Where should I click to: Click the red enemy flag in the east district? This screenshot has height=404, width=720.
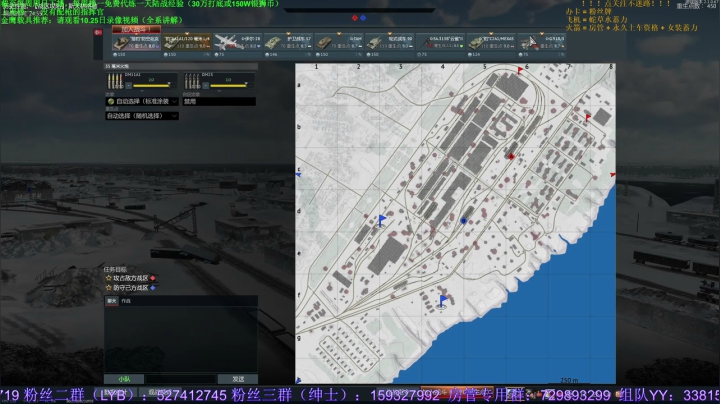pyautogui.click(x=588, y=118)
